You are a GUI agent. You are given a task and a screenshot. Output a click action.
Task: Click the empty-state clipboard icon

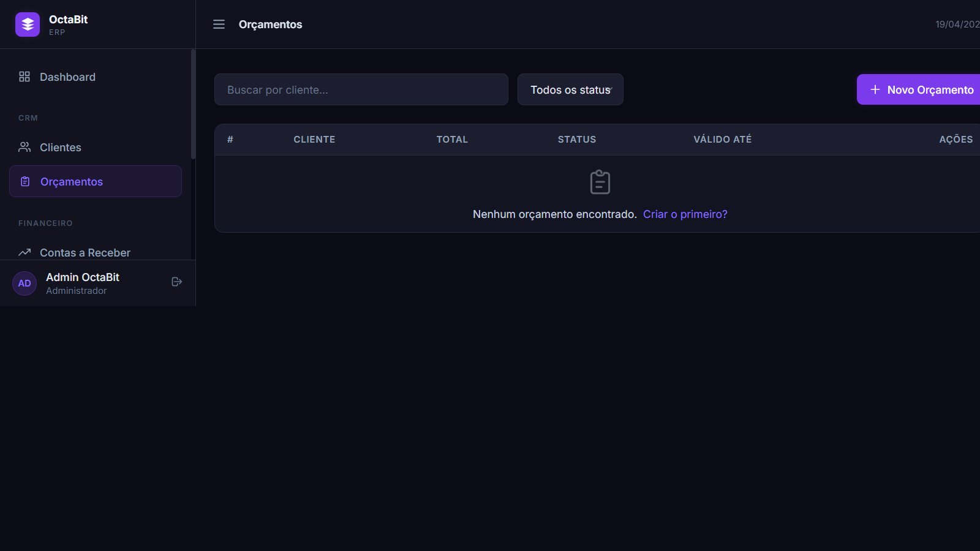click(x=600, y=182)
